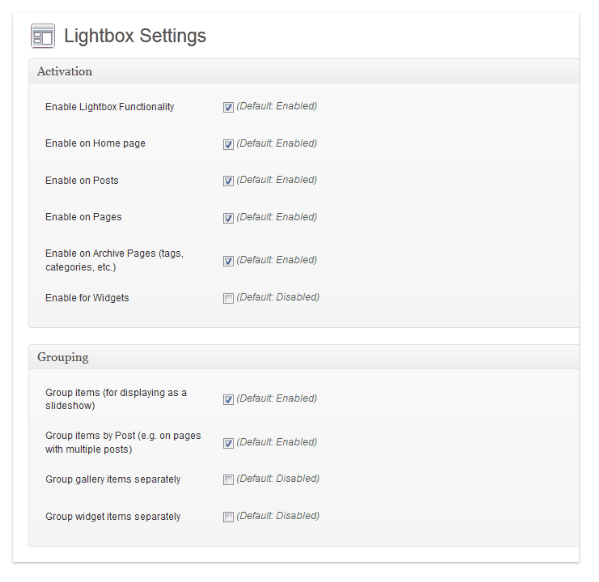The height and width of the screenshot is (582, 599).
Task: Uncheck Enable on Archive Pages checkbox
Action: coord(228,261)
